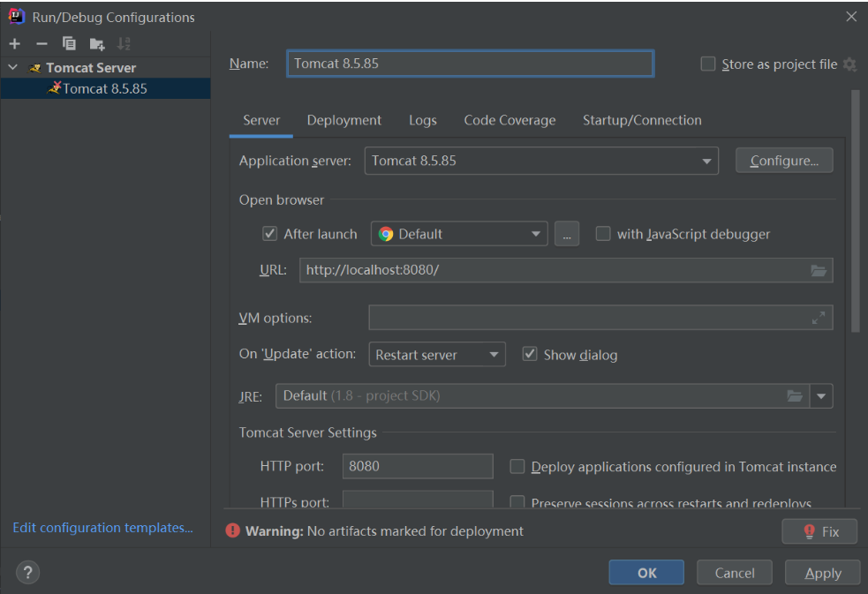The width and height of the screenshot is (868, 594).
Task: Uncheck the Show dialog checkbox
Action: pyautogui.click(x=530, y=354)
